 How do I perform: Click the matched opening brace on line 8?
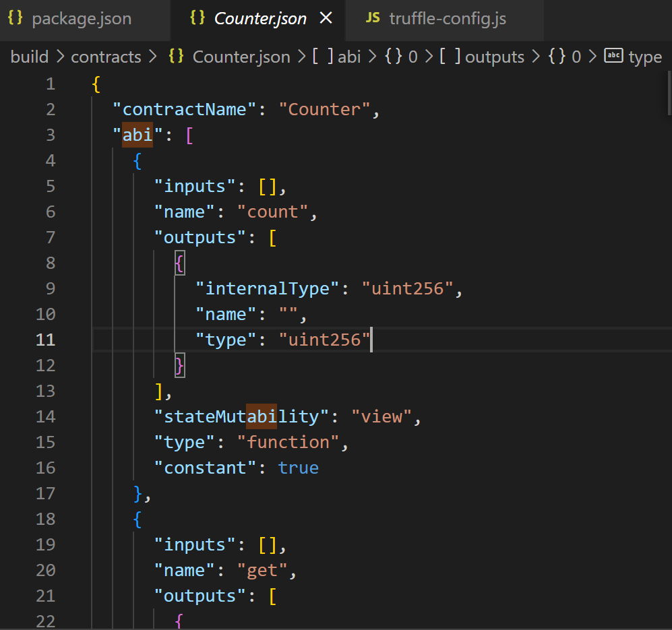pos(179,263)
